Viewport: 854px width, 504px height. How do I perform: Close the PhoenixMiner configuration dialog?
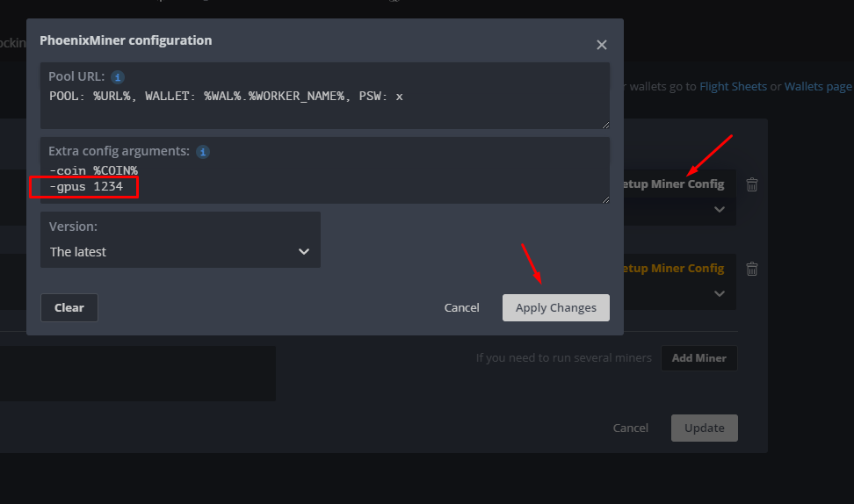click(x=601, y=45)
